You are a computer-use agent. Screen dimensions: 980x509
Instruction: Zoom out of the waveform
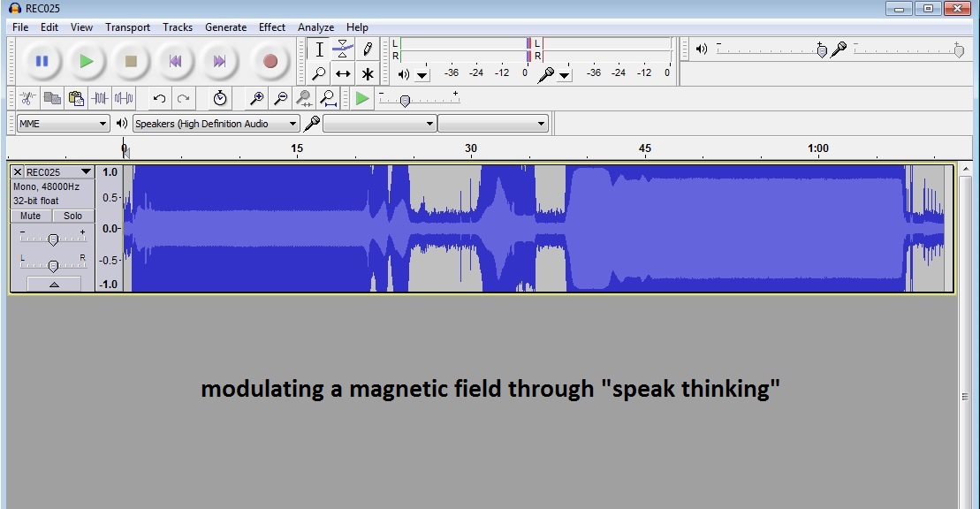tap(281, 98)
